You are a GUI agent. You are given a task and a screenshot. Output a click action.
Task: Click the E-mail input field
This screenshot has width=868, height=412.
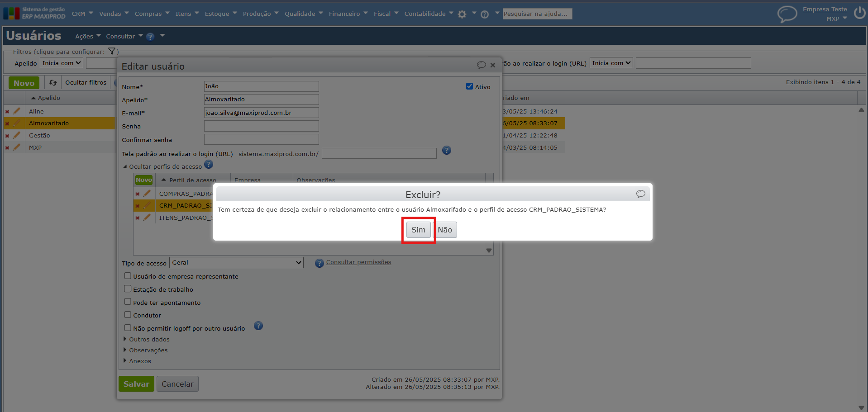click(261, 113)
